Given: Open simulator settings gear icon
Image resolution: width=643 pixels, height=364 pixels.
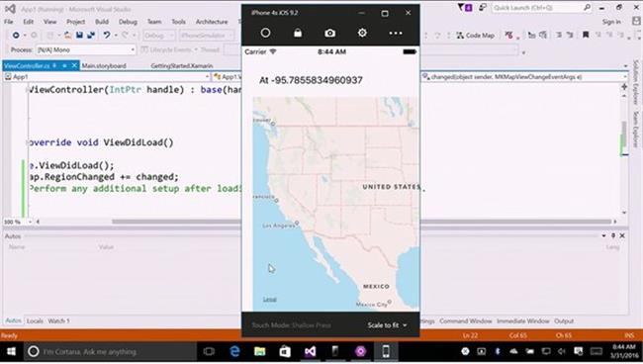Looking at the screenshot, I should (362, 33).
